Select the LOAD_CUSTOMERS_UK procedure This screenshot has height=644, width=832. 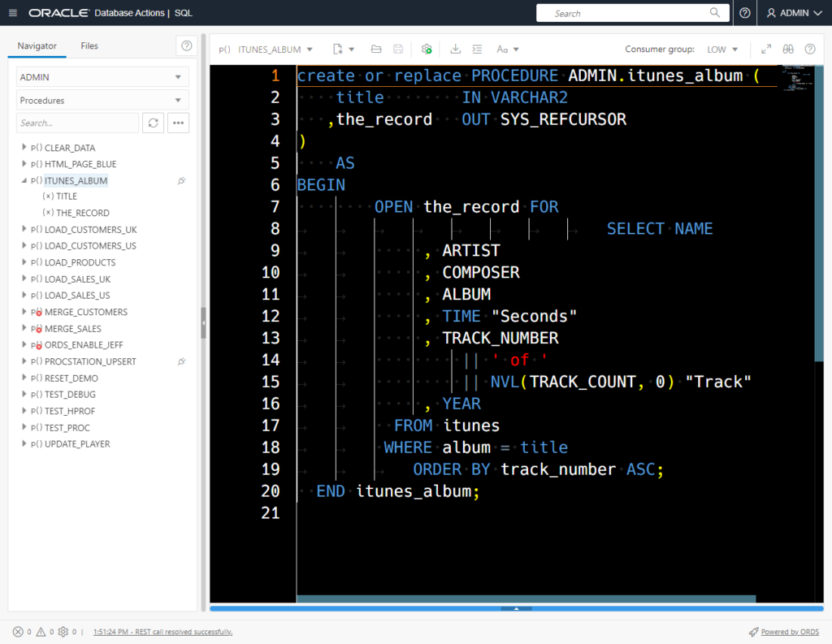point(91,230)
